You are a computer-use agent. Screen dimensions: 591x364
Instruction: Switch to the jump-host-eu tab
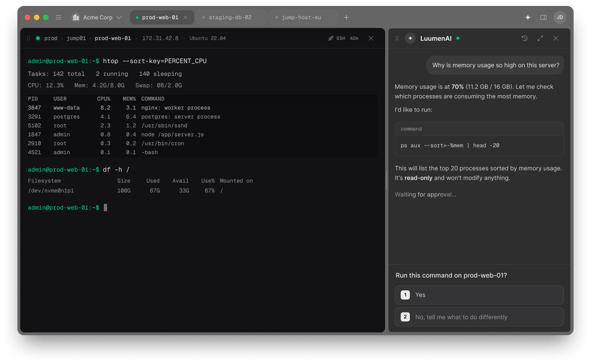pyautogui.click(x=303, y=17)
